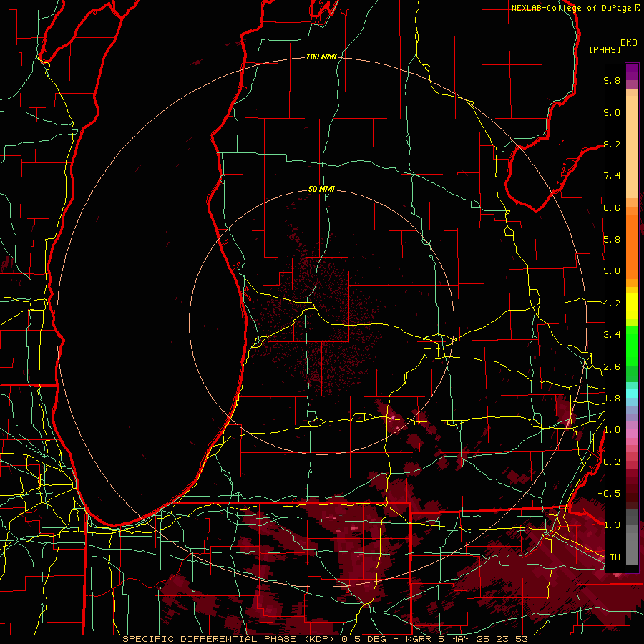
Task: Click the 1.0 scale value
Action: 612,430
